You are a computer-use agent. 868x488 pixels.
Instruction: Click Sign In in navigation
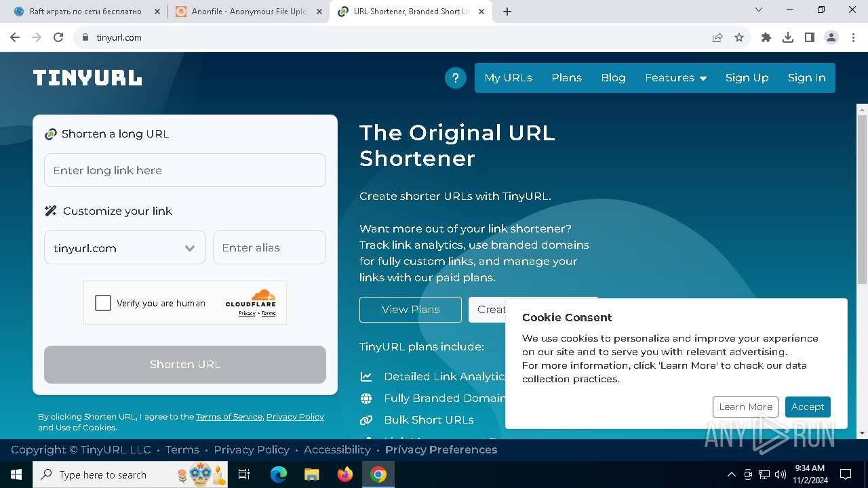[x=806, y=78]
